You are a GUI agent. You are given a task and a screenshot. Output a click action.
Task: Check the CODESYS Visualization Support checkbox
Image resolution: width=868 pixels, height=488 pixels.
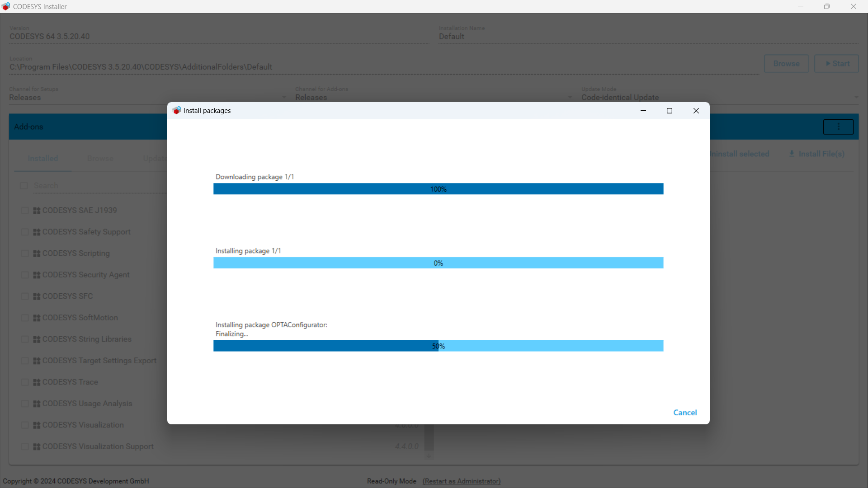25,447
